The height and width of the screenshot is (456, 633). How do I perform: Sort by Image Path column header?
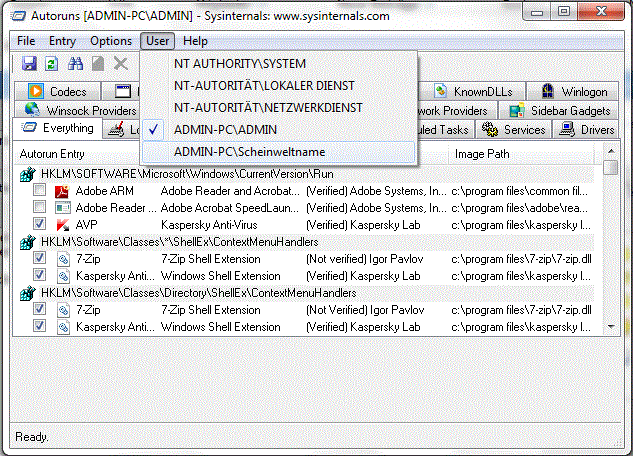point(522,154)
